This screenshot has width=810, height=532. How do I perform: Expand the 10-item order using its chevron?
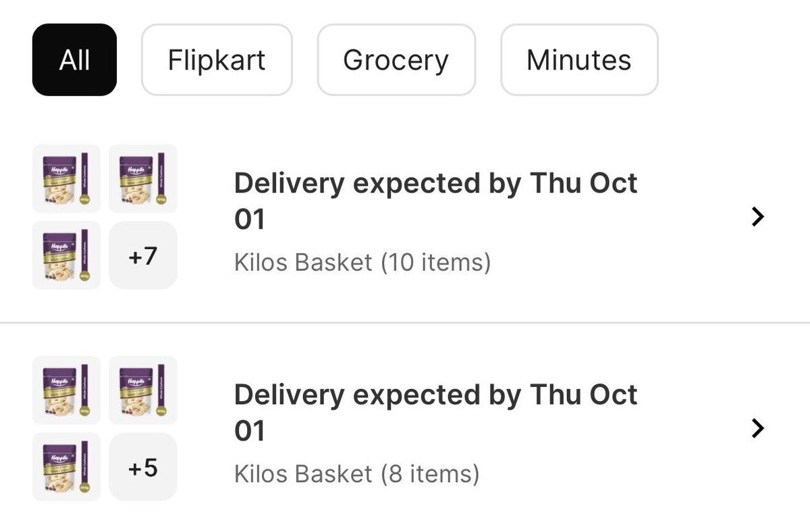758,217
